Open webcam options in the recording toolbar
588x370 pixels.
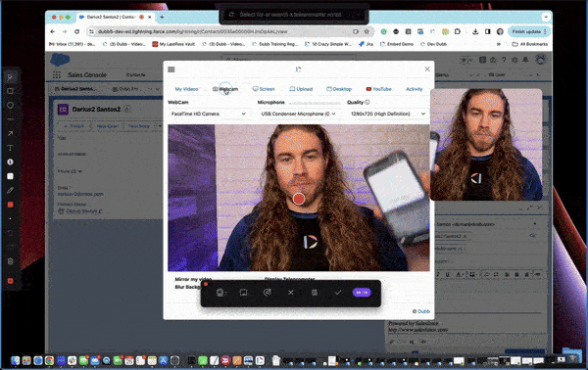tap(220, 293)
